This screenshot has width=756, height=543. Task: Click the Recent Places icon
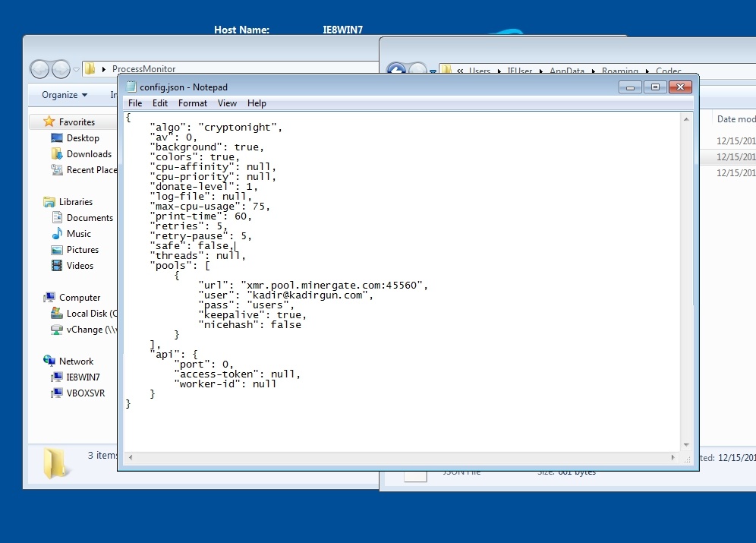57,170
